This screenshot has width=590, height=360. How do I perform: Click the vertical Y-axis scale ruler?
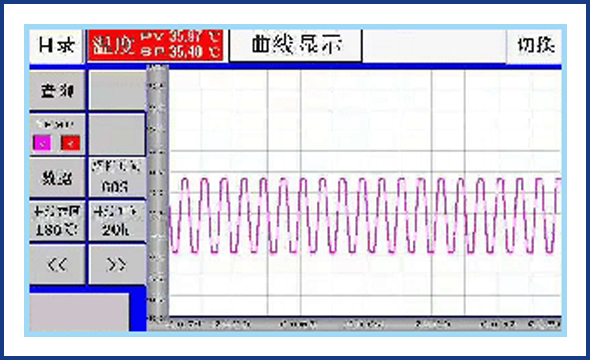click(x=158, y=193)
